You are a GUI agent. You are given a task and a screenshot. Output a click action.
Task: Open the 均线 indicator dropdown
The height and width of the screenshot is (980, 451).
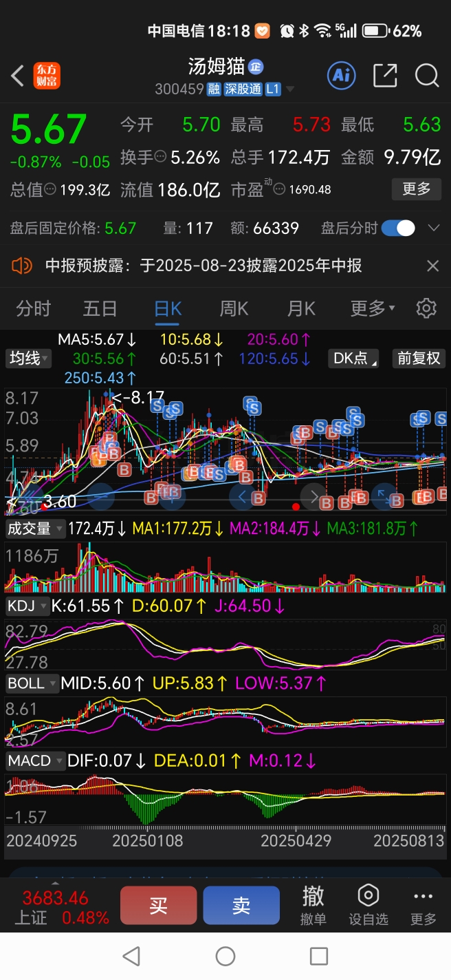coord(29,358)
